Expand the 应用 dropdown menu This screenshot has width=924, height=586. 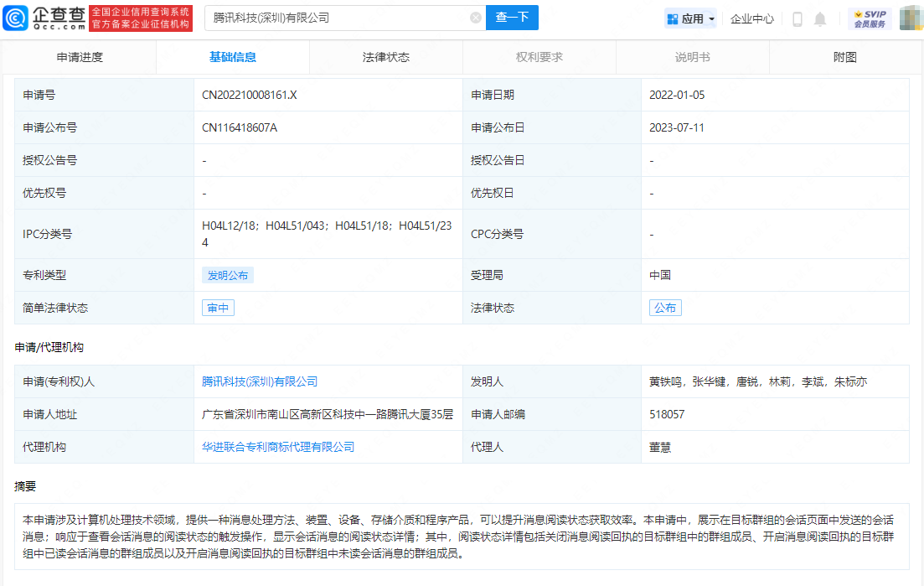[690, 19]
